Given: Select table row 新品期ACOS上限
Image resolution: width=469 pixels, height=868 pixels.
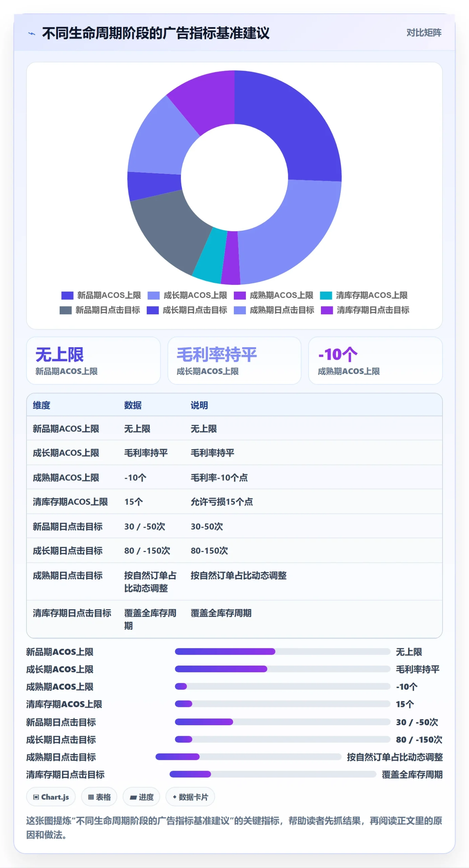Looking at the screenshot, I should 234,429.
